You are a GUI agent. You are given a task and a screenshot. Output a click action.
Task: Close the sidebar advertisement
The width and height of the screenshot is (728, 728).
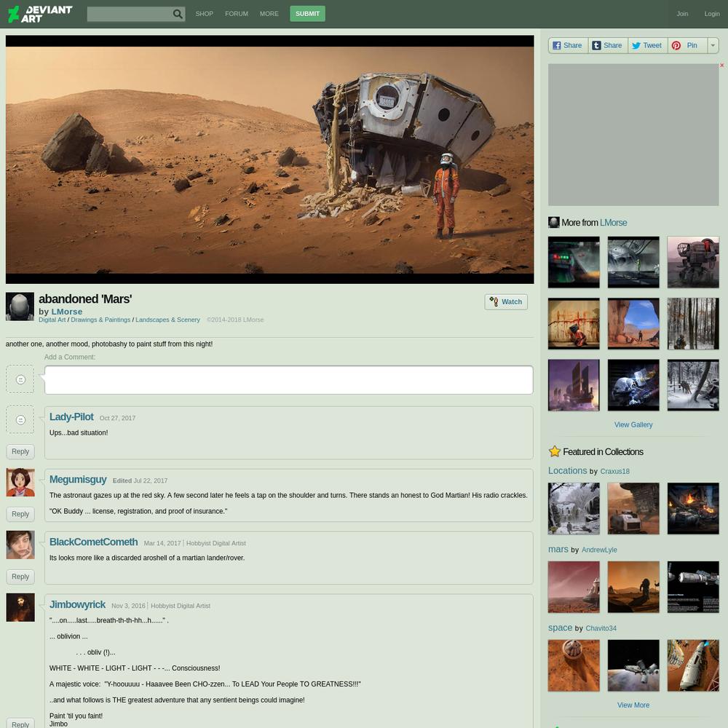tap(721, 66)
